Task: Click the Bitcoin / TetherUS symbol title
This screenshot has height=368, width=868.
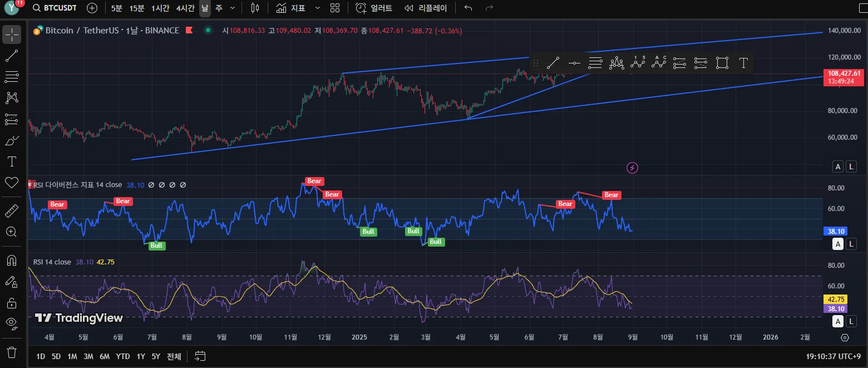Action: coord(112,31)
